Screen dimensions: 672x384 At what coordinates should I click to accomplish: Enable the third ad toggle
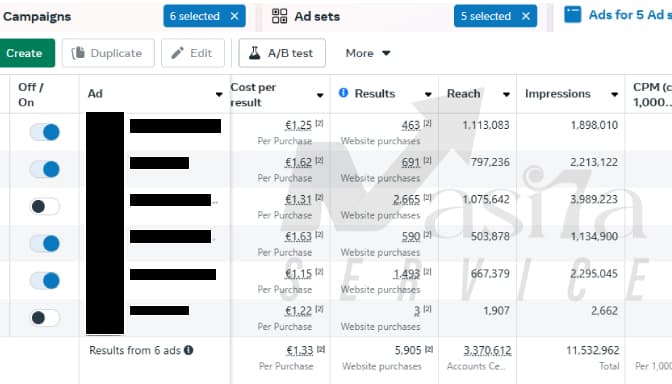click(x=45, y=206)
